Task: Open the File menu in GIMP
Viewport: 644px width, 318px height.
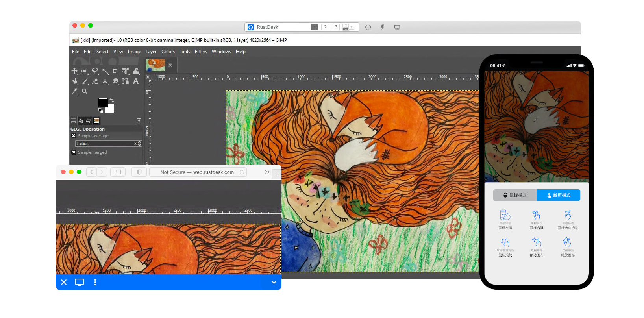Action: (76, 52)
